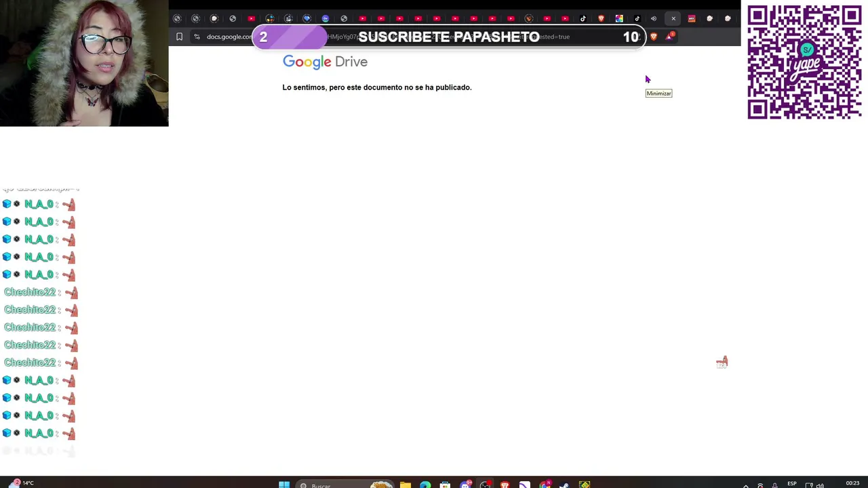Viewport: 868px width, 488px height.
Task: Open site settings icon beside the URL
Action: 197,37
